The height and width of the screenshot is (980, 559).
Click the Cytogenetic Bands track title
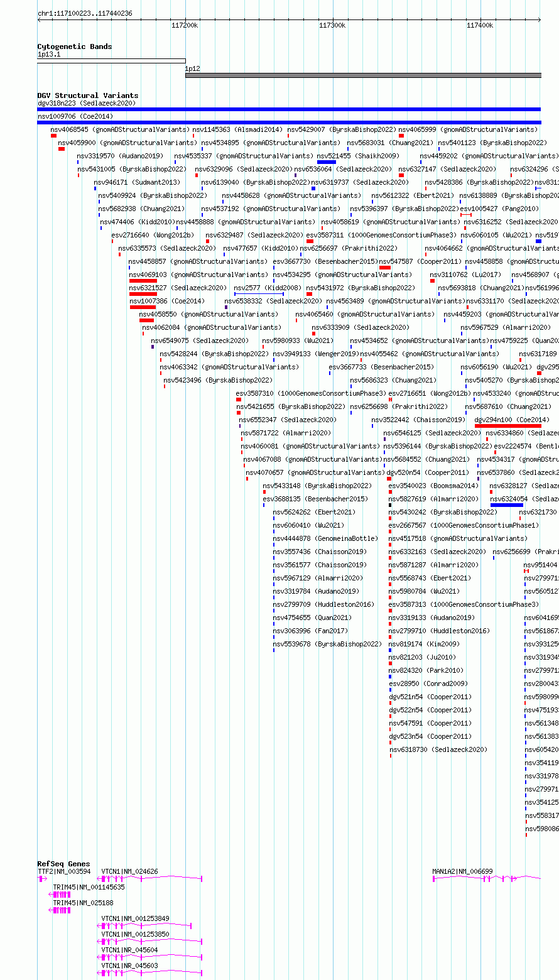[75, 46]
